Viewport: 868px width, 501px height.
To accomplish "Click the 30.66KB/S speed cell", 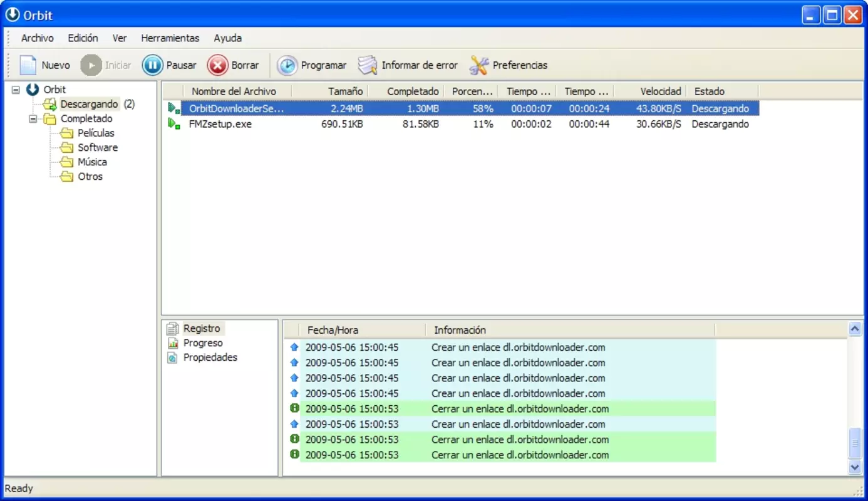I will tap(659, 124).
